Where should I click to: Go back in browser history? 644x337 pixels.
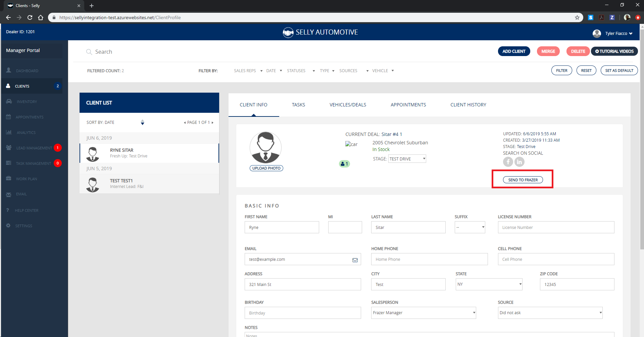coord(8,17)
